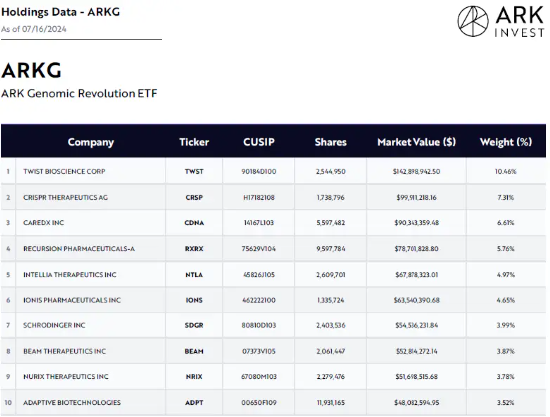Click the ADPT ticker cell
This screenshot has height=417, width=550.
click(x=194, y=403)
